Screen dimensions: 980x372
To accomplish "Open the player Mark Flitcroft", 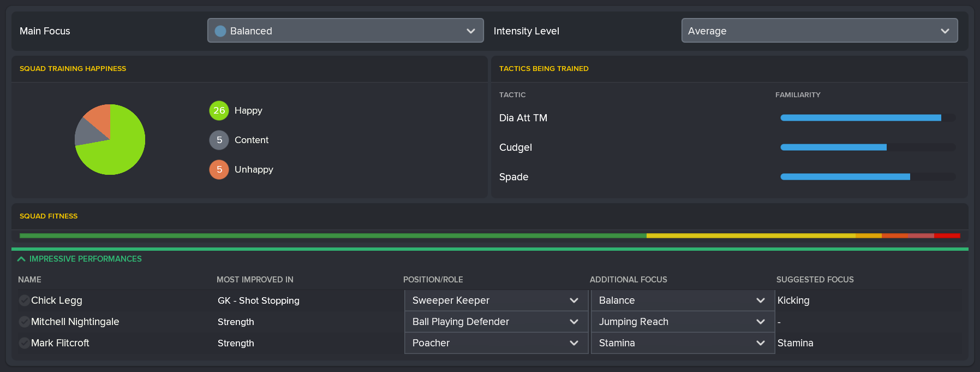I will click(60, 343).
